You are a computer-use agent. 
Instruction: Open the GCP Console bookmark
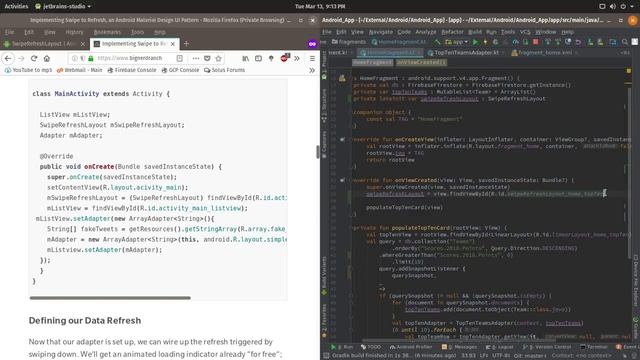pos(180,70)
